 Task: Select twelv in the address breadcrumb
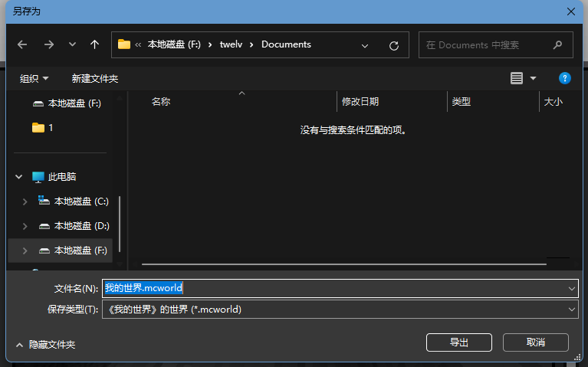point(231,44)
